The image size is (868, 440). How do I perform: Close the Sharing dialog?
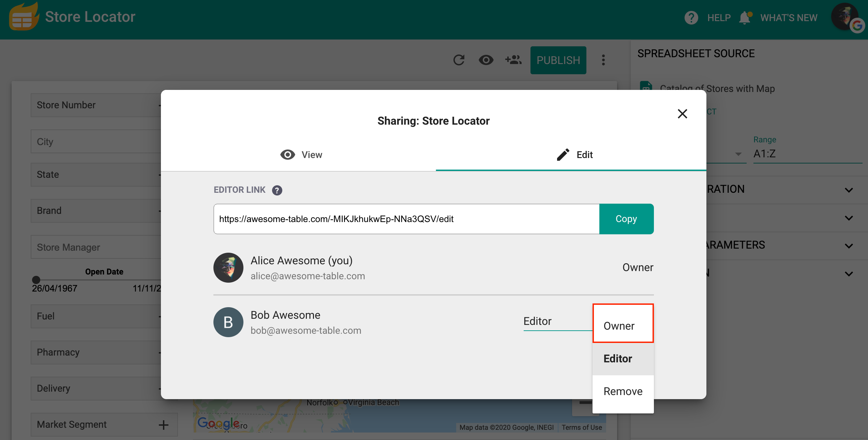tap(682, 114)
